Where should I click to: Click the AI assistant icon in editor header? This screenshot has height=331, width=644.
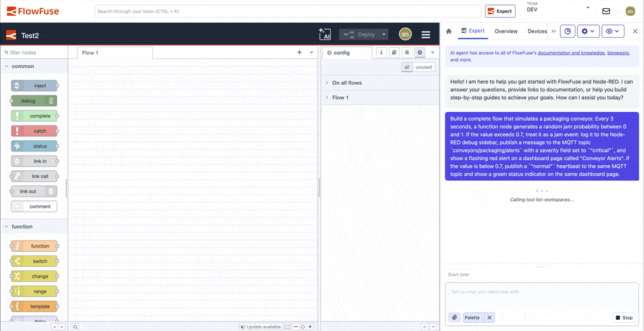tap(325, 35)
